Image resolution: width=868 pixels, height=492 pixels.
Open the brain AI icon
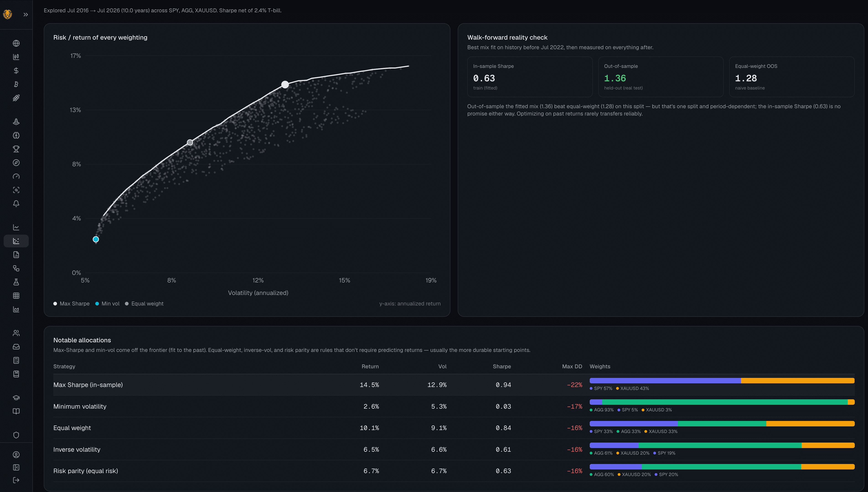point(16,135)
